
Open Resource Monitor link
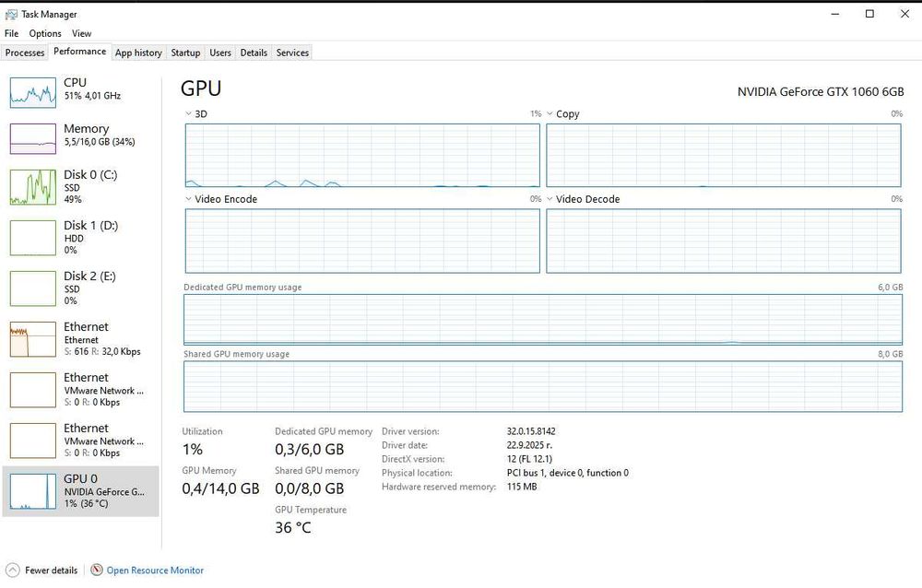155,570
